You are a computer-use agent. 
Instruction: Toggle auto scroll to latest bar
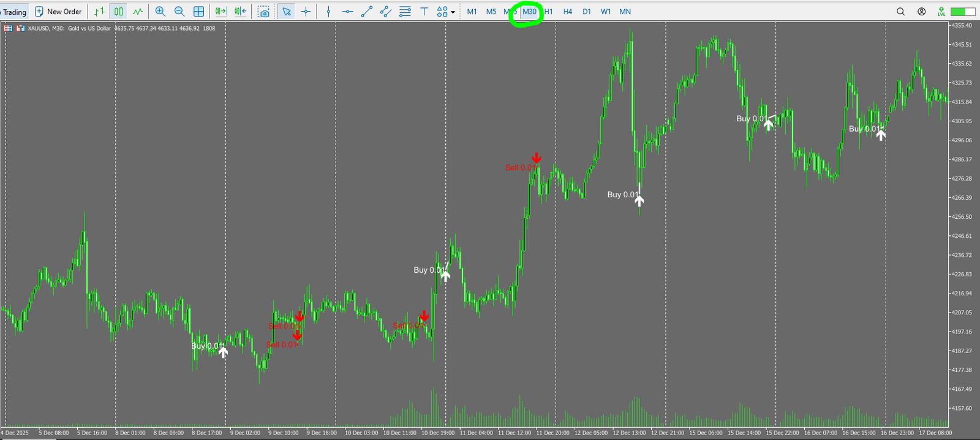[221, 12]
